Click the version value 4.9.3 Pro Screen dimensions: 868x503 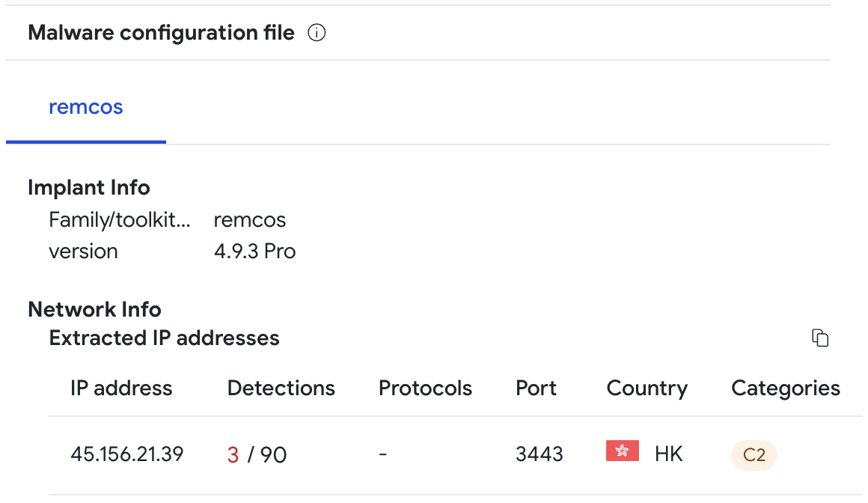click(254, 251)
